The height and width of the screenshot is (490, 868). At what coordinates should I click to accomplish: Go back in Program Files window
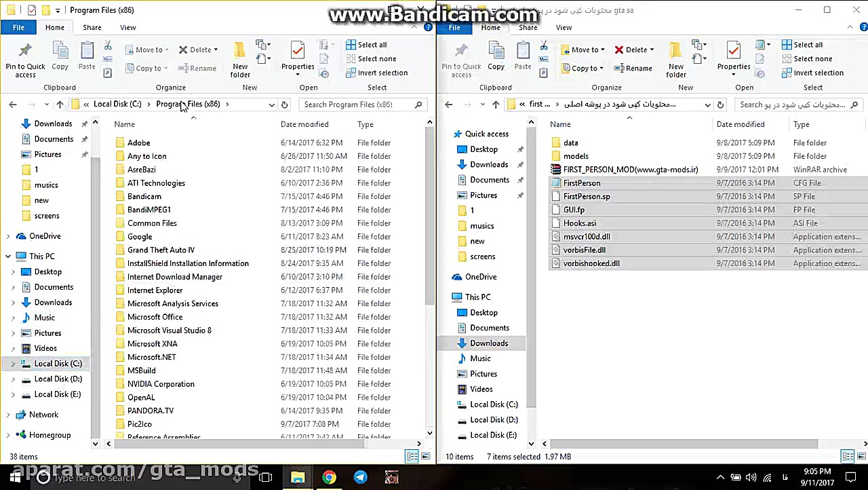(13, 105)
